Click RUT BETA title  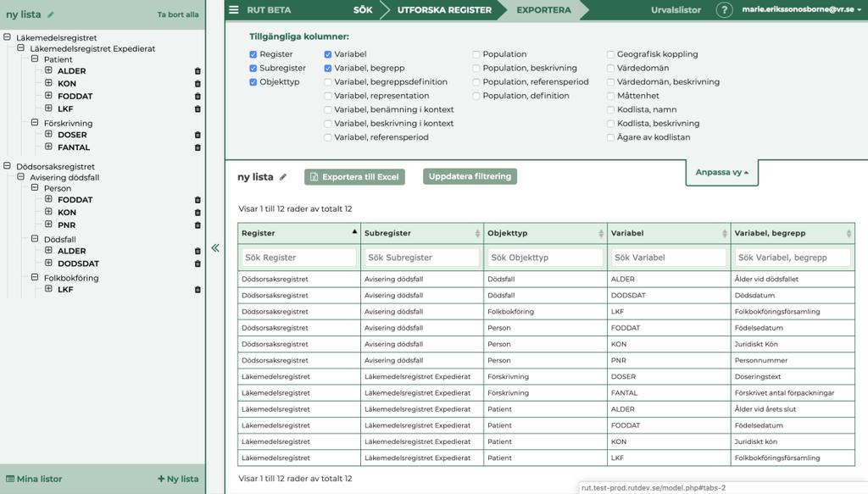pyautogui.click(x=269, y=10)
